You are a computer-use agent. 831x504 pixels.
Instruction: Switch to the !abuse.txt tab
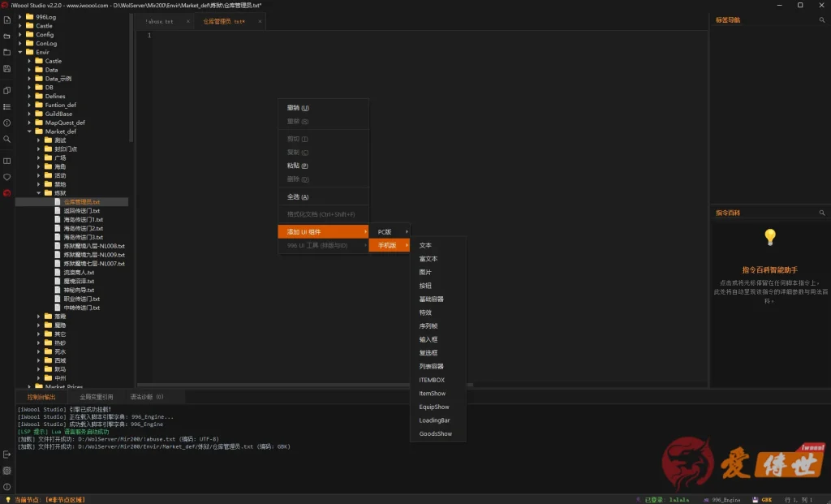[160, 22]
